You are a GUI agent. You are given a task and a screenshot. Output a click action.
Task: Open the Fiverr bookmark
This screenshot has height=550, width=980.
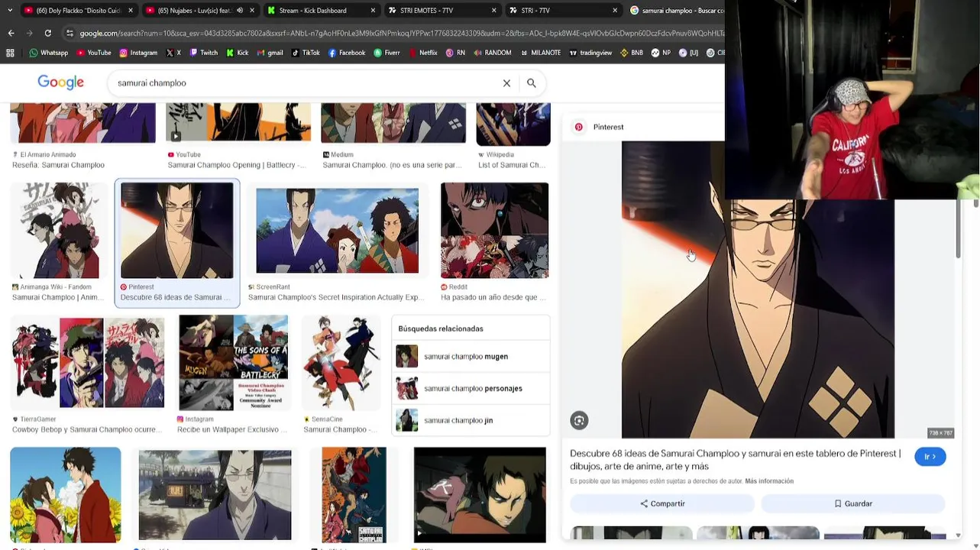[x=387, y=53]
